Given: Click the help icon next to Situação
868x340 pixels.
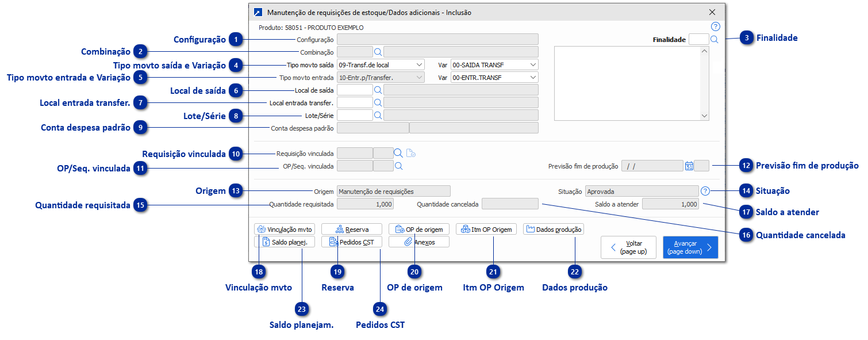Looking at the screenshot, I should [x=705, y=191].
